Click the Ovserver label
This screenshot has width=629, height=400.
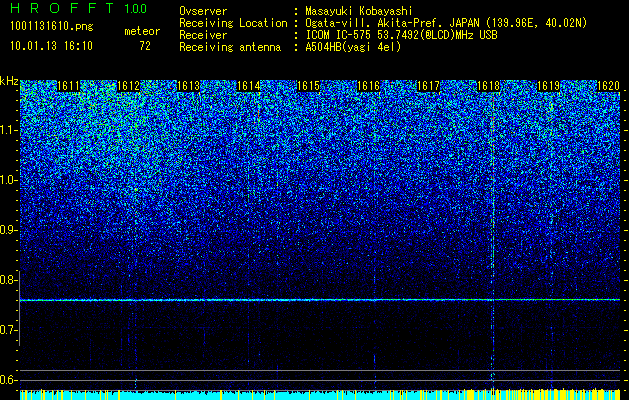click(x=203, y=11)
